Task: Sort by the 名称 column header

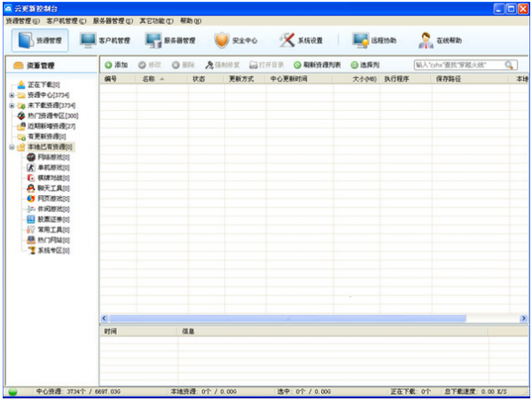Action: 162,79
